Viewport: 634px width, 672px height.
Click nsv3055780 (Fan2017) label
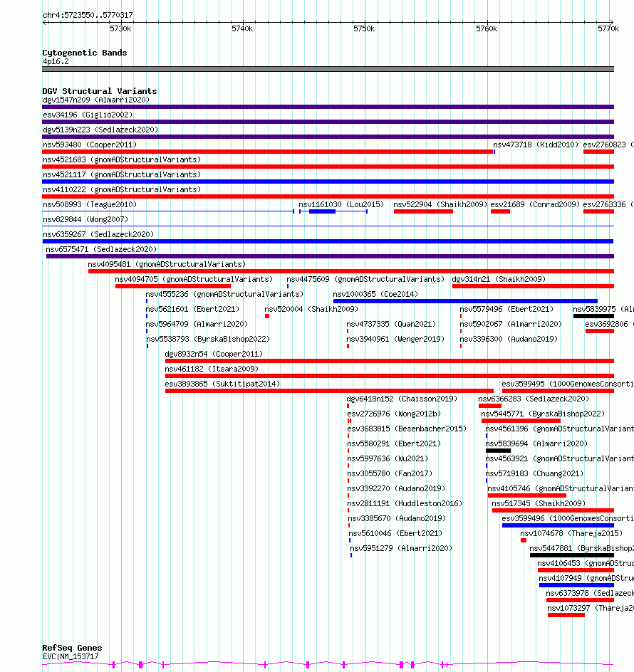pyautogui.click(x=390, y=474)
